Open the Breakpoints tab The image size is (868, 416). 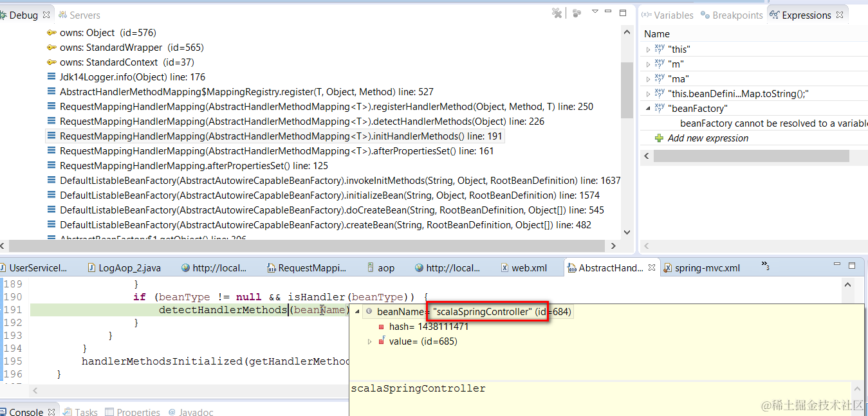pyautogui.click(x=732, y=15)
